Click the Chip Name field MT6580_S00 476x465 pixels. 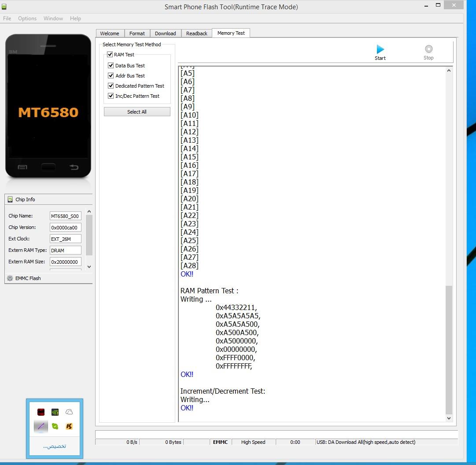[x=65, y=216]
